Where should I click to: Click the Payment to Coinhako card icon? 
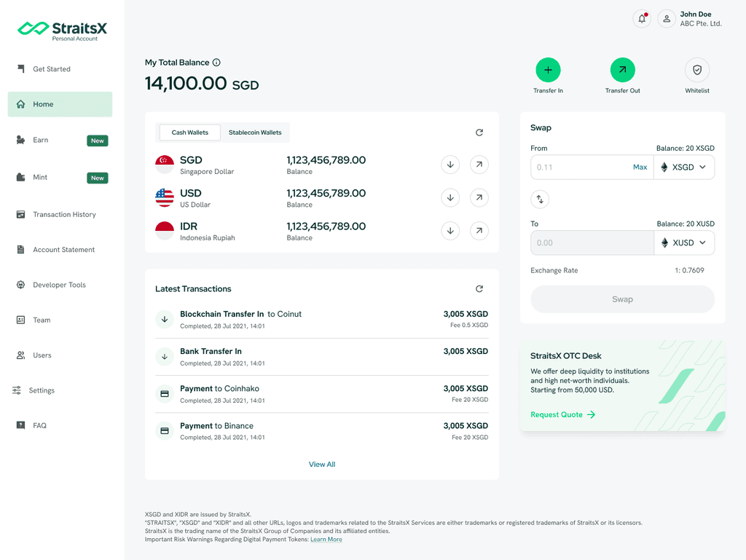pyautogui.click(x=165, y=394)
